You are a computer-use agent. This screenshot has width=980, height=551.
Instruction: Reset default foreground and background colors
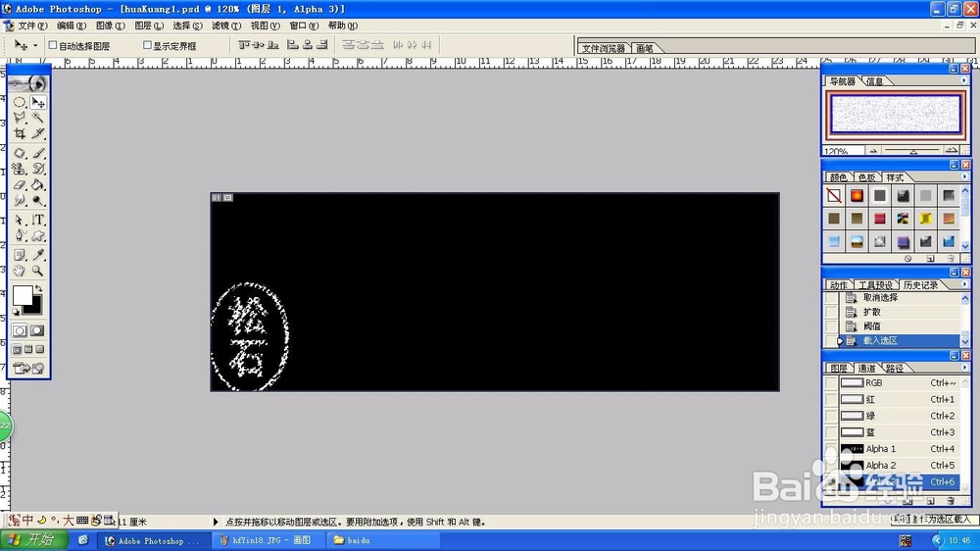point(17,312)
